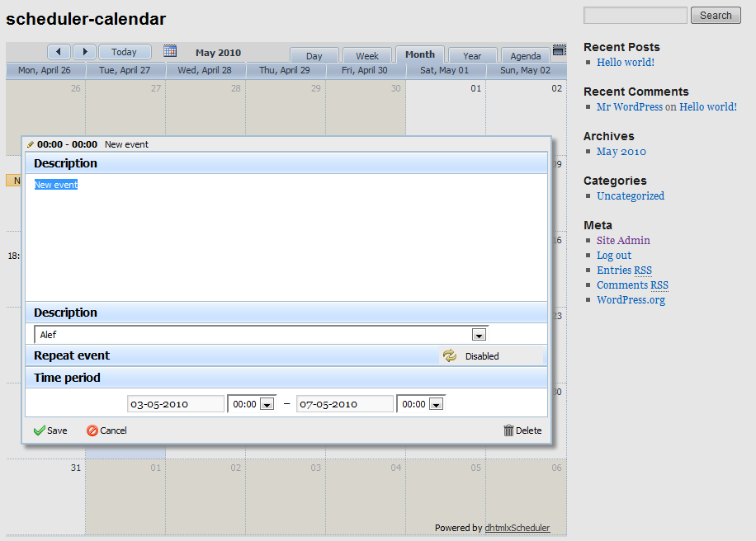Open the Year view tab
The height and width of the screenshot is (541, 756).
tap(472, 56)
